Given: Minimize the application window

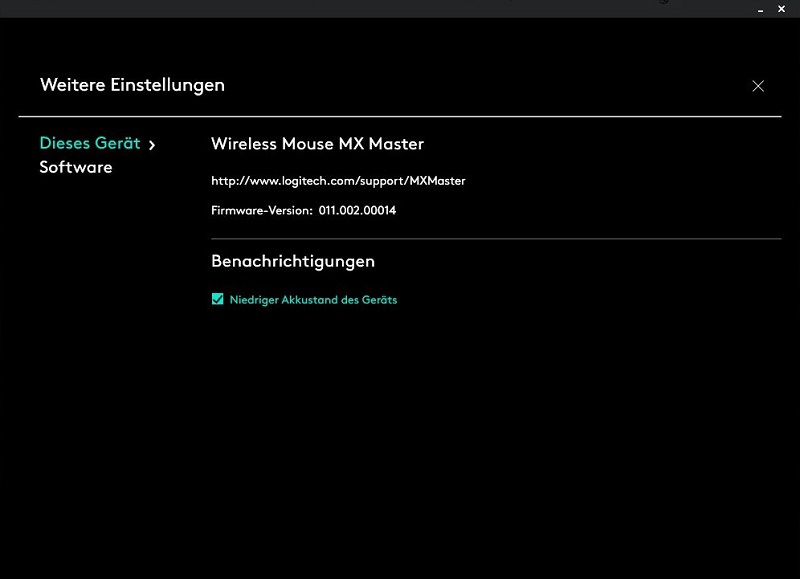Looking at the screenshot, I should [x=760, y=9].
